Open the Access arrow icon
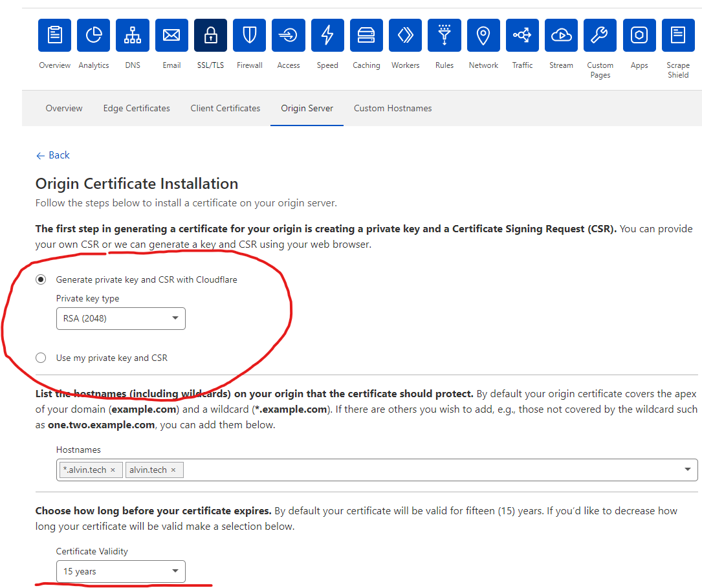Viewport: 702px width, 588px height. coord(289,36)
